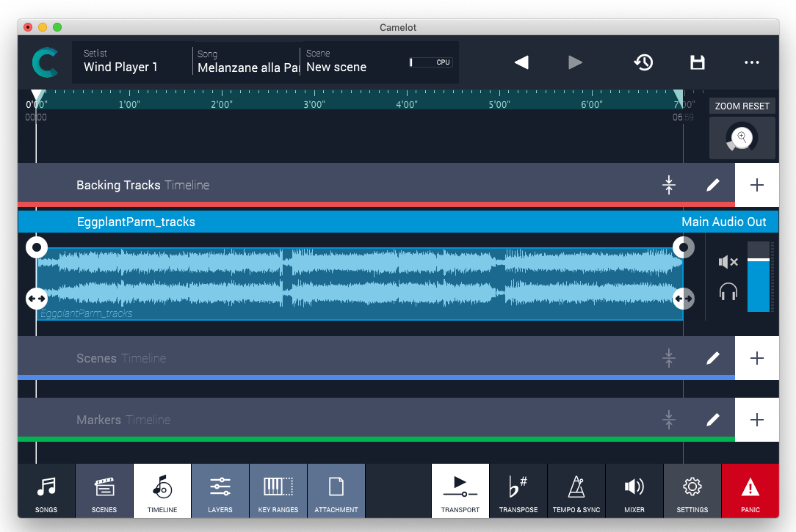This screenshot has height=532, width=796.
Task: Collapse the Backing Tracks timeline
Action: (668, 185)
